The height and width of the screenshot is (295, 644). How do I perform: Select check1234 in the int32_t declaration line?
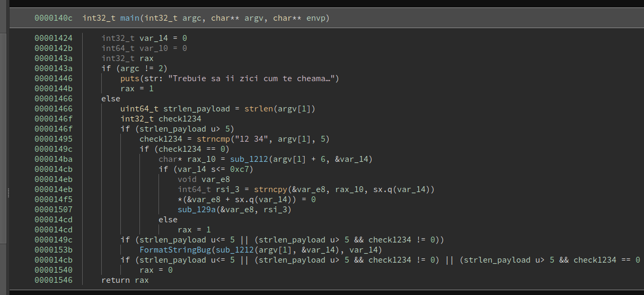click(180, 119)
